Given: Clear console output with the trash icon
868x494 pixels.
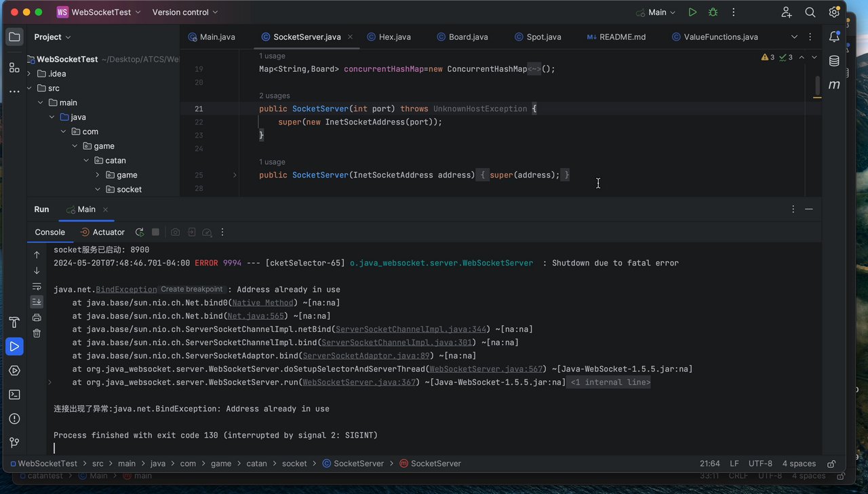Looking at the screenshot, I should (37, 333).
